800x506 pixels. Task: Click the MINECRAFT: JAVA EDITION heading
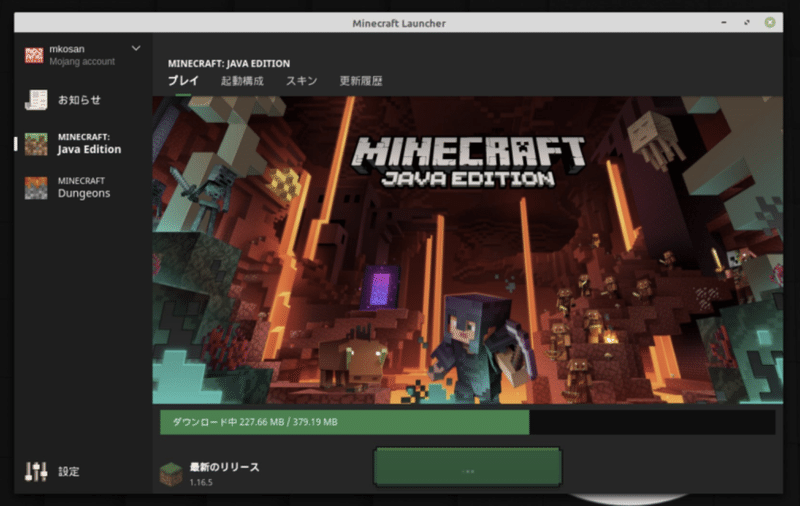[229, 63]
